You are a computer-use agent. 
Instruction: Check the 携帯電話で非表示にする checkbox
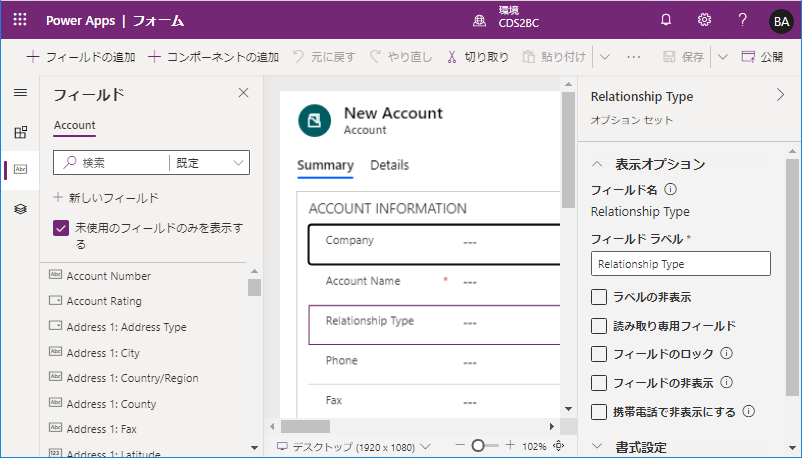598,411
